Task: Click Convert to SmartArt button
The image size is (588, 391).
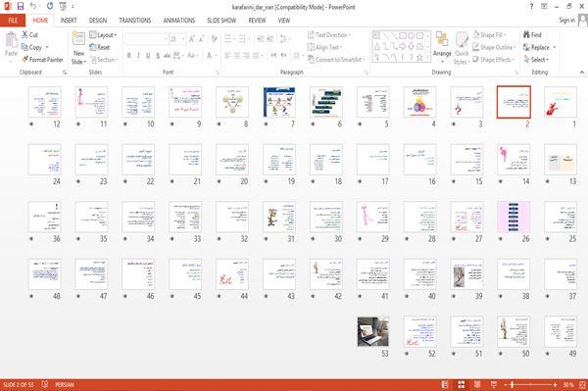Action: 336,59
